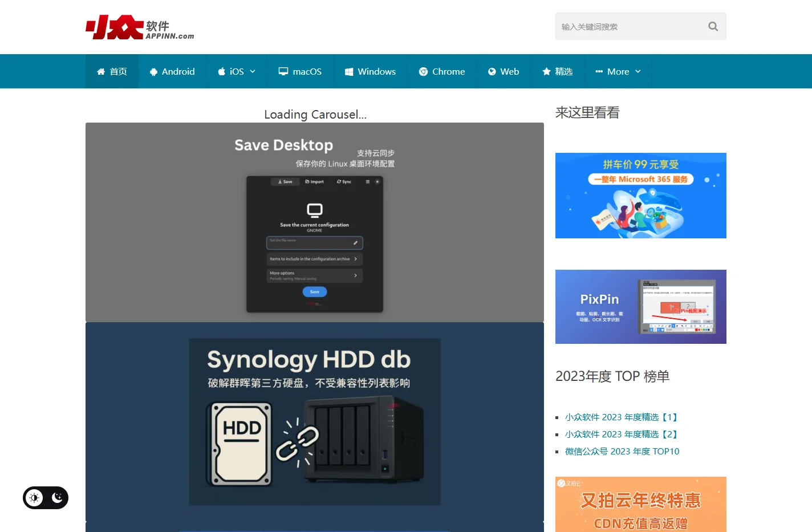This screenshot has width=812, height=532.
Task: Expand the iOS dropdown chevron
Action: pos(253,71)
